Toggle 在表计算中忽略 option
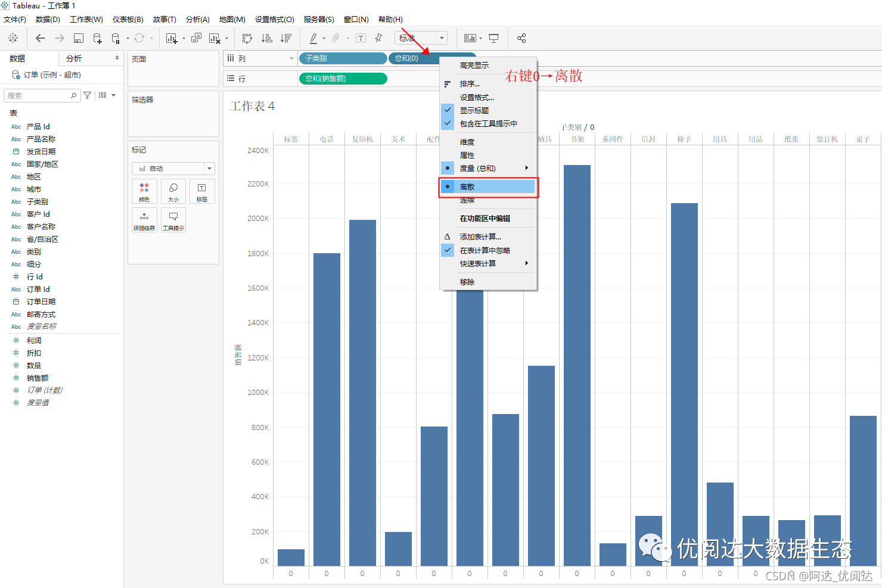The width and height of the screenshot is (882, 588). [x=488, y=250]
